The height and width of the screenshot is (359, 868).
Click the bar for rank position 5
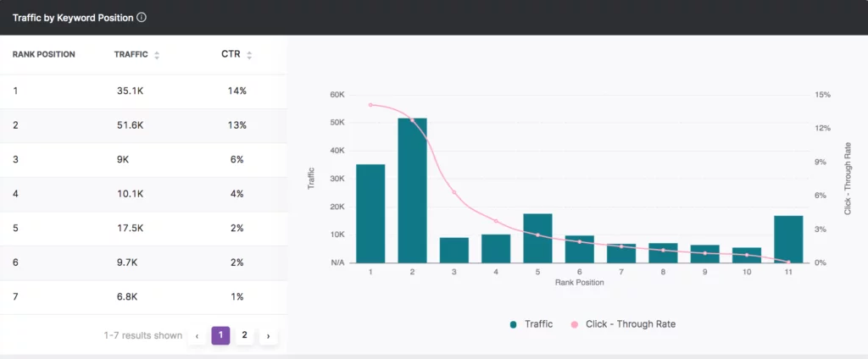point(537,238)
